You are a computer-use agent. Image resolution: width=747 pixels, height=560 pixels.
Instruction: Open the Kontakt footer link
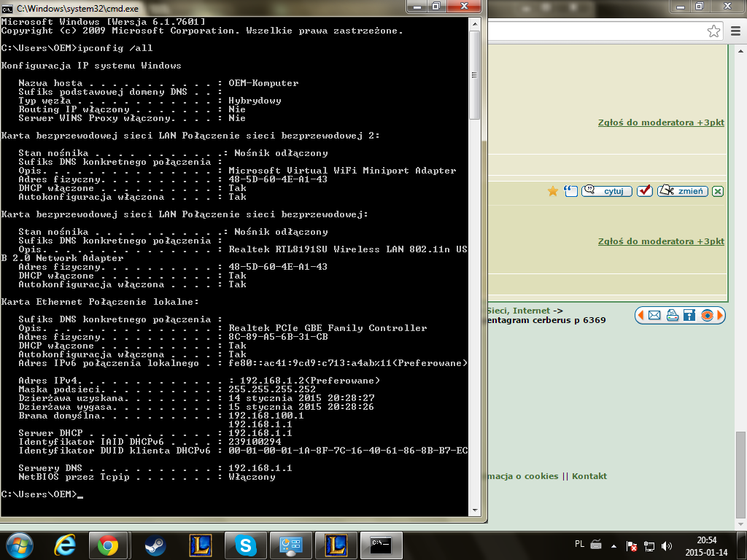tap(589, 476)
